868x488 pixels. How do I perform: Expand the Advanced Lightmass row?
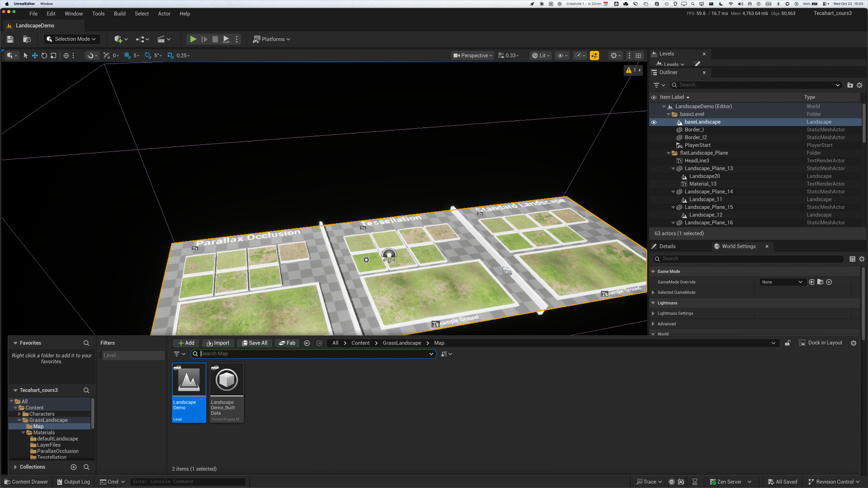tap(653, 324)
